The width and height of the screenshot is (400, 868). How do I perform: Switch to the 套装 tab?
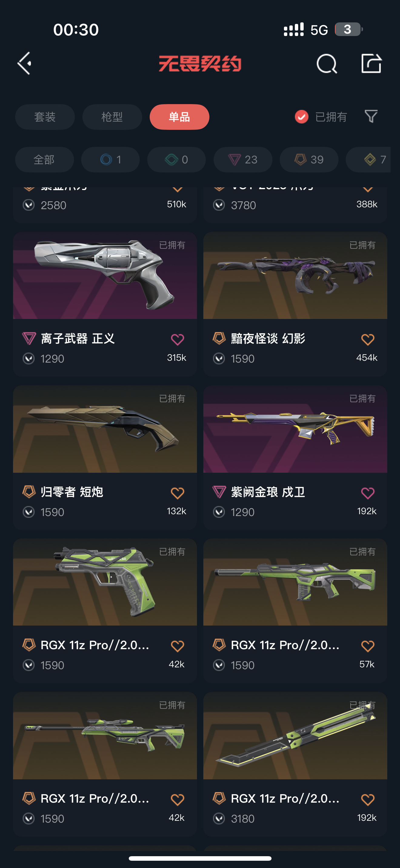pyautogui.click(x=45, y=117)
